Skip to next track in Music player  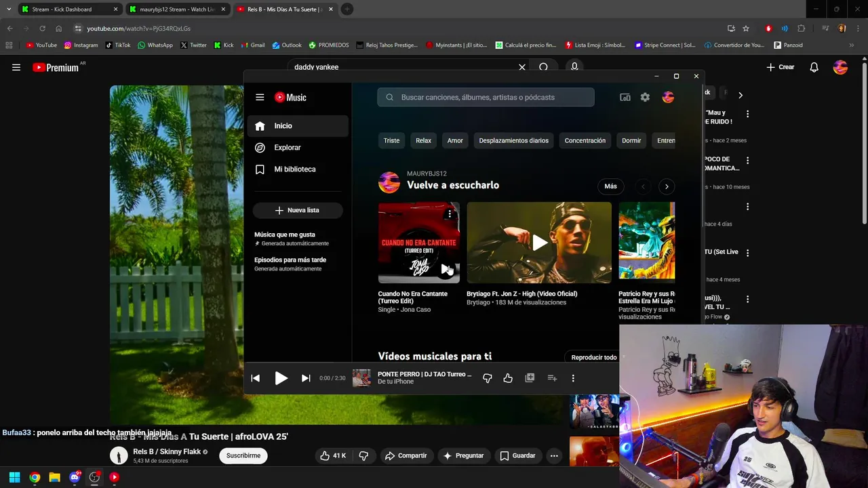(306, 378)
